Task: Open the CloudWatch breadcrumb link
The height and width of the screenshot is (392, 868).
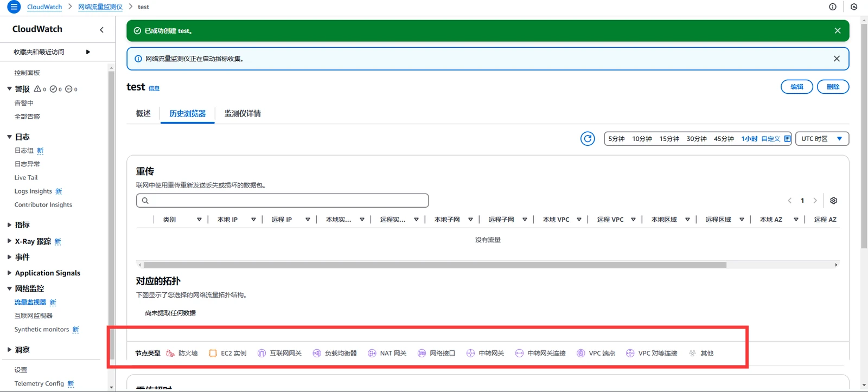Action: pyautogui.click(x=44, y=7)
